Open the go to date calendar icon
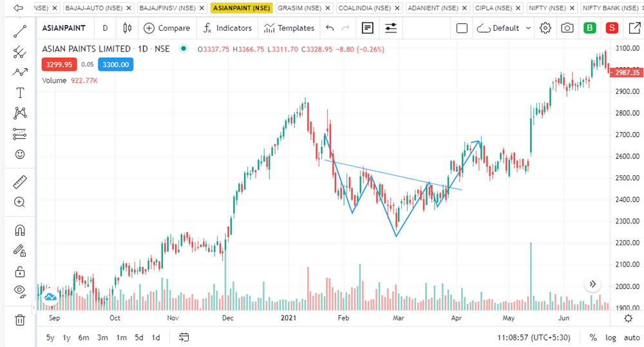The image size is (644, 347). (184, 337)
